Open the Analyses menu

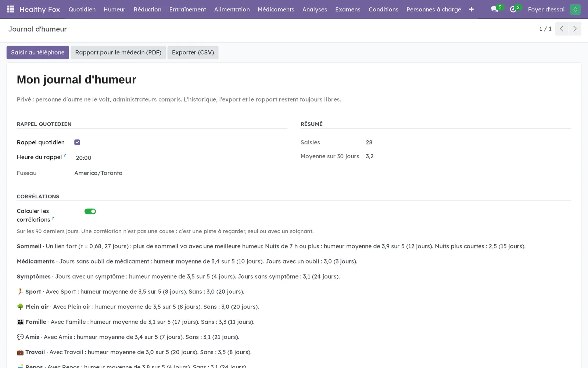click(x=315, y=9)
